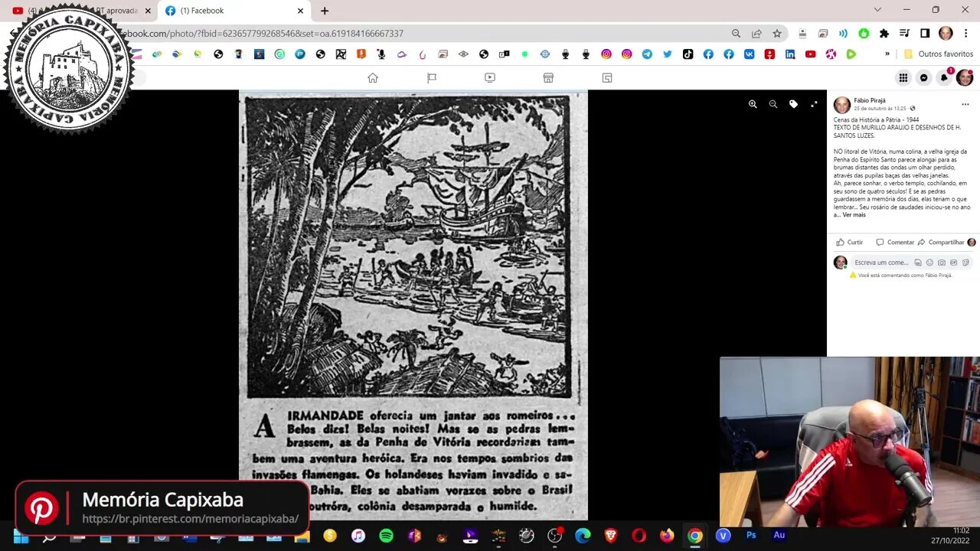Click the Facebook address bar URL
Screen dimensions: 980x551
pyautogui.click(x=260, y=34)
